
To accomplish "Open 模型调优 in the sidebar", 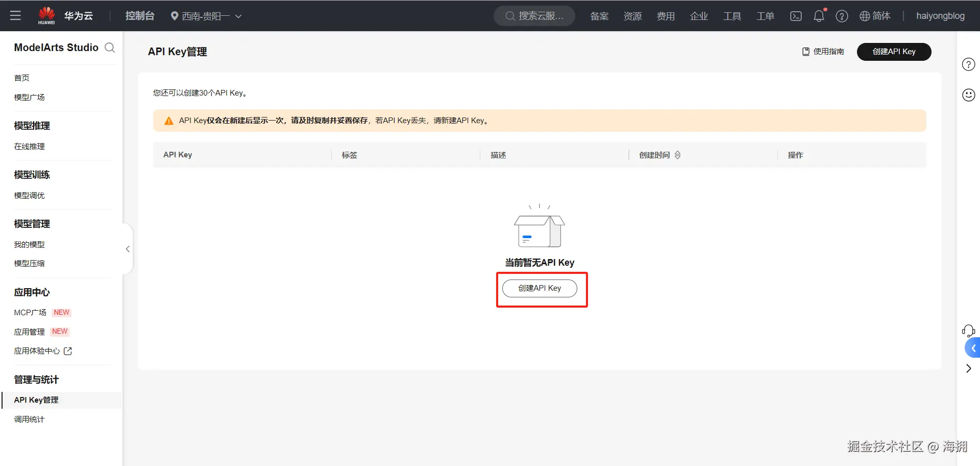I will 30,195.
